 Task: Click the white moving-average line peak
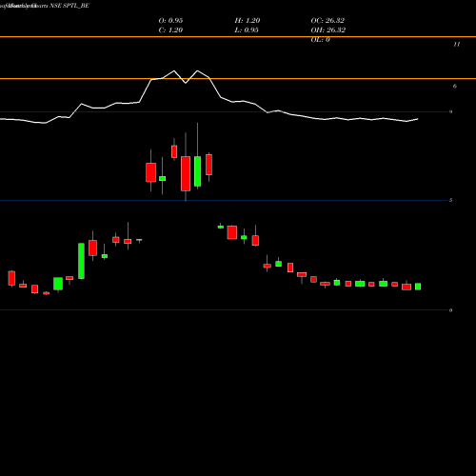point(174,70)
